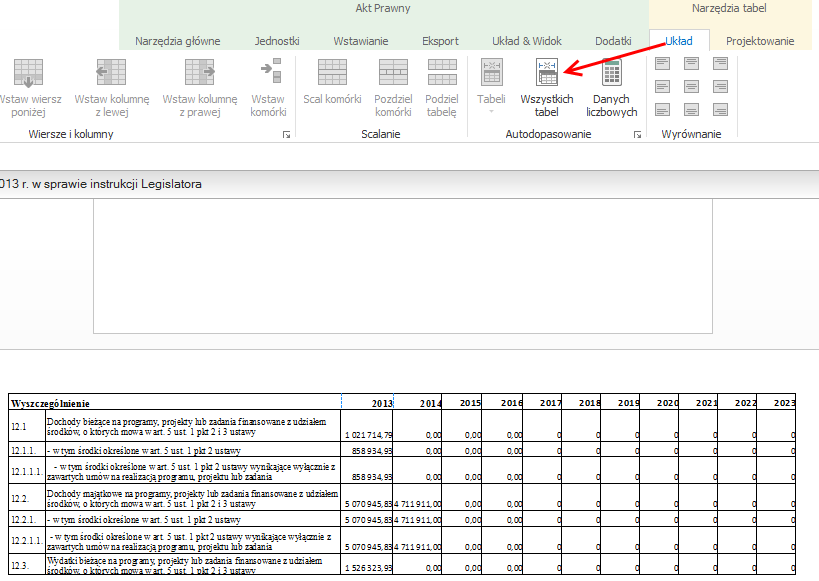Select the 2017 column header
The image size is (819, 581).
(x=542, y=402)
